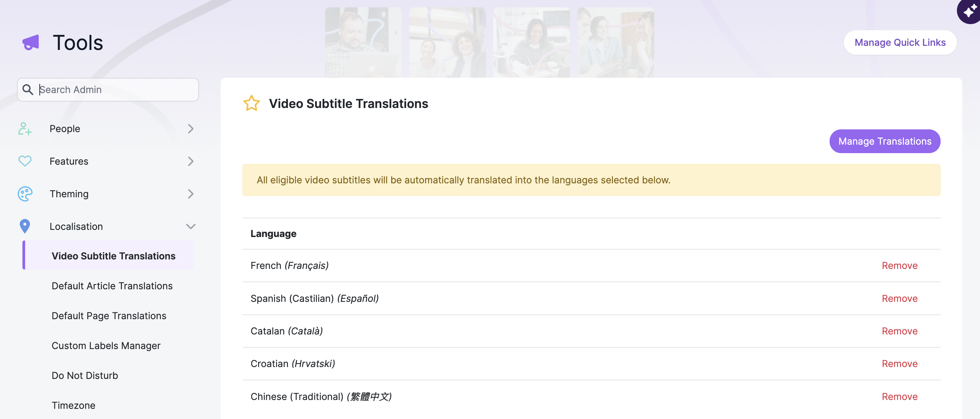The image size is (980, 419).
Task: Click the yellow auto-translation notice banner
Action: pyautogui.click(x=591, y=180)
